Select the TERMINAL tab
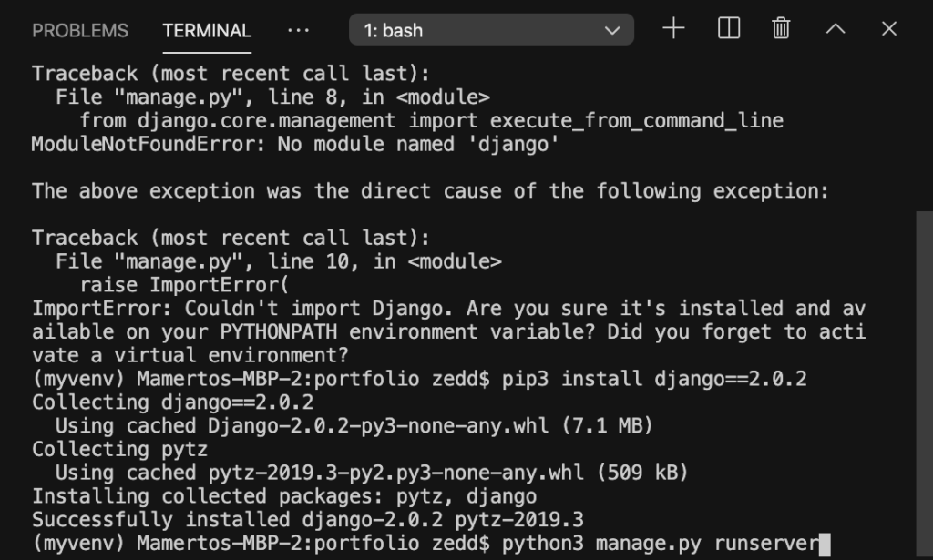Viewport: 933px width, 560px height. coord(207,30)
